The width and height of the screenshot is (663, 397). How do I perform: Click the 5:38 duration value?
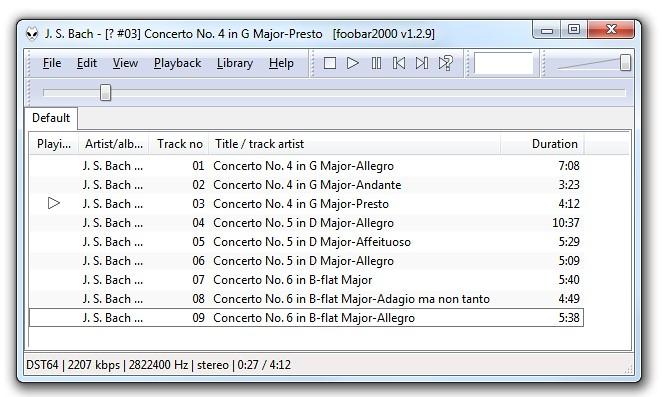click(569, 318)
